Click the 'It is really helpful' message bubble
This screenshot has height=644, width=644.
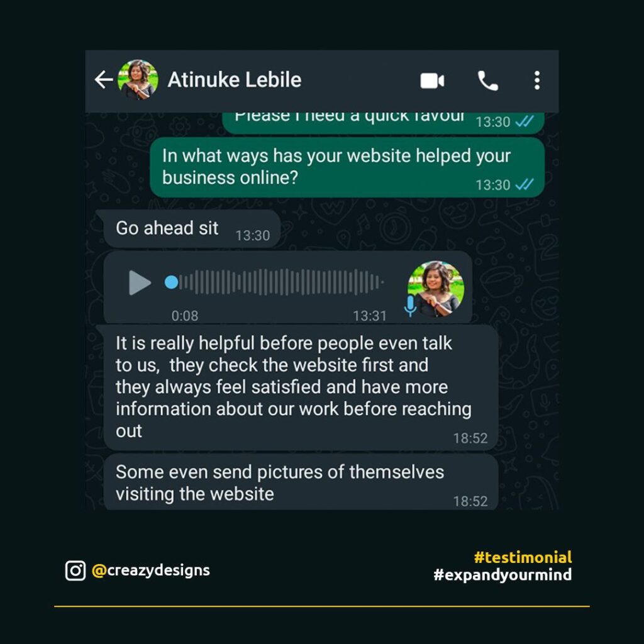(301, 387)
